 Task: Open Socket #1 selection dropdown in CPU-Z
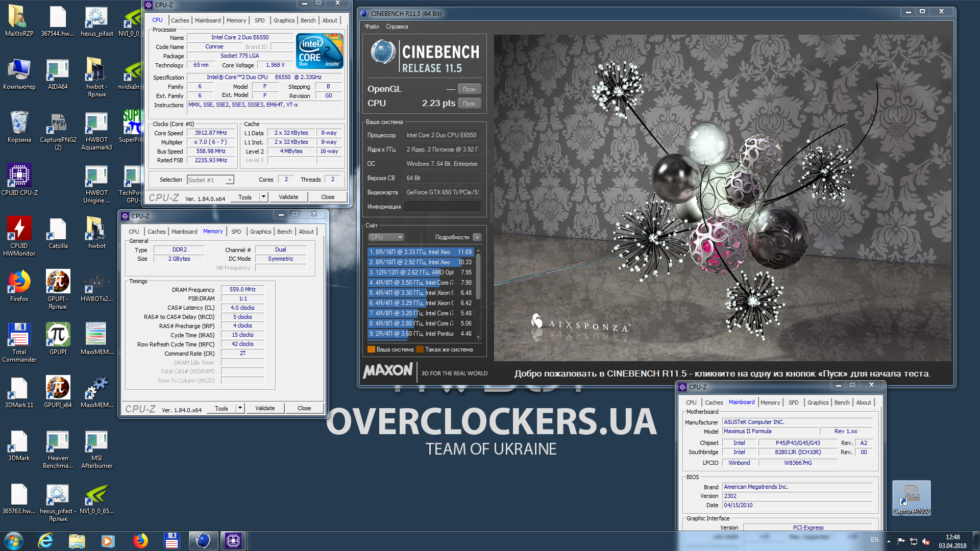pyautogui.click(x=210, y=180)
